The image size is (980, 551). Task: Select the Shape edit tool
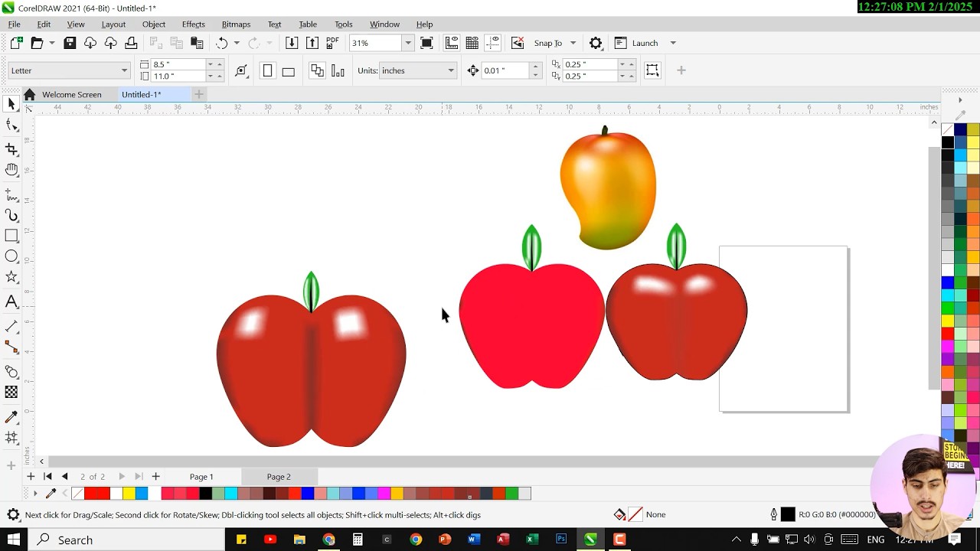pos(11,126)
